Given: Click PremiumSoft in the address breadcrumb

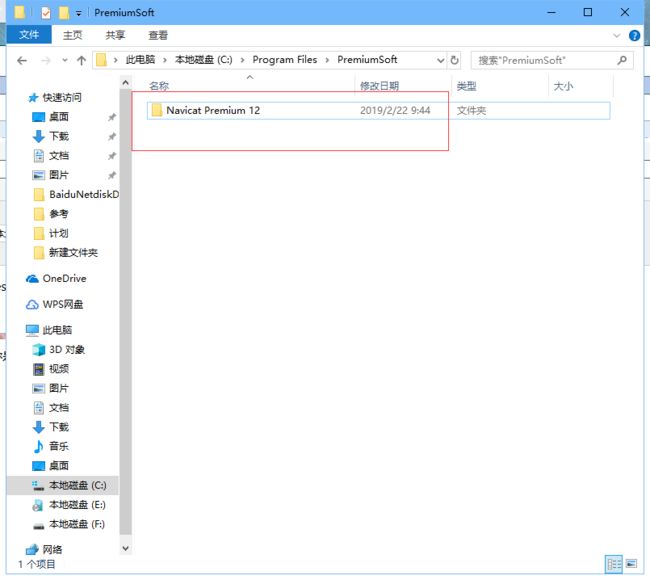Looking at the screenshot, I should (367, 60).
